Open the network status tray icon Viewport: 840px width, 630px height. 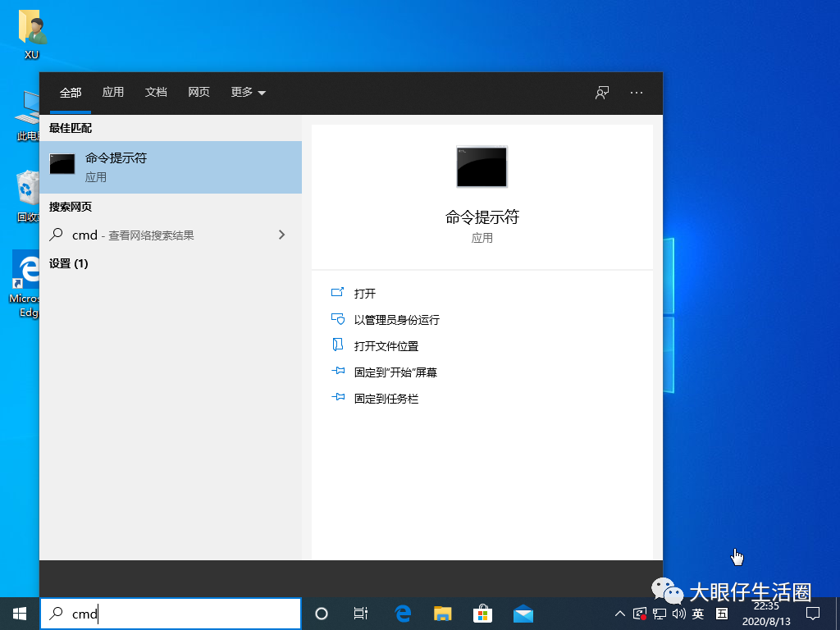[x=657, y=613]
